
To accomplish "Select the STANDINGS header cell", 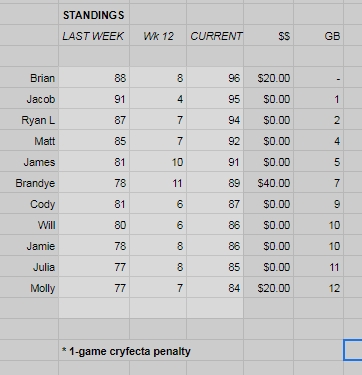I will point(94,15).
